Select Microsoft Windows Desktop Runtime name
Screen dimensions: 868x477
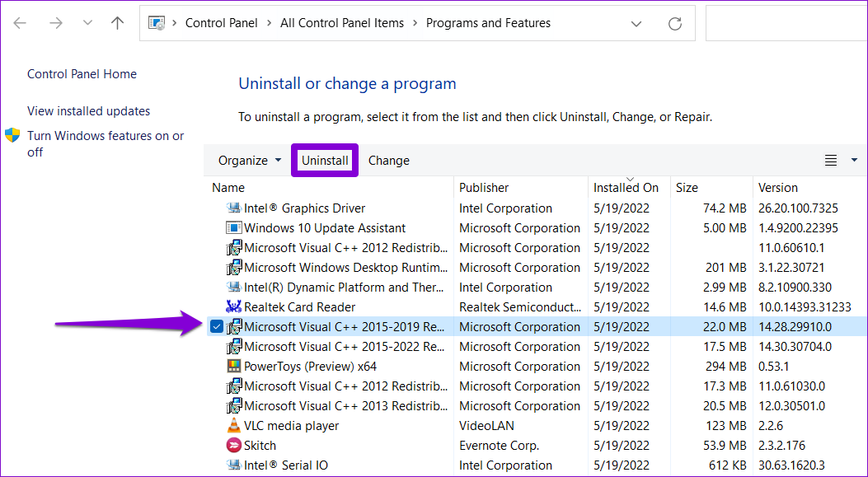point(345,268)
